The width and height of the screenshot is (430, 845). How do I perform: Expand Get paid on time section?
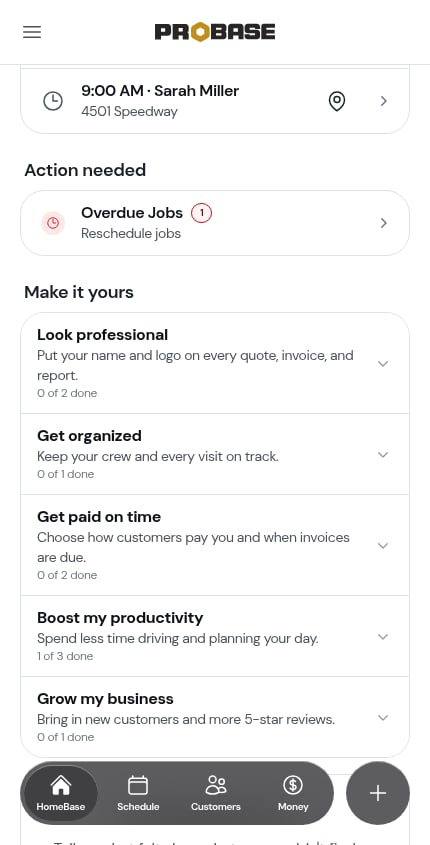pos(215,545)
